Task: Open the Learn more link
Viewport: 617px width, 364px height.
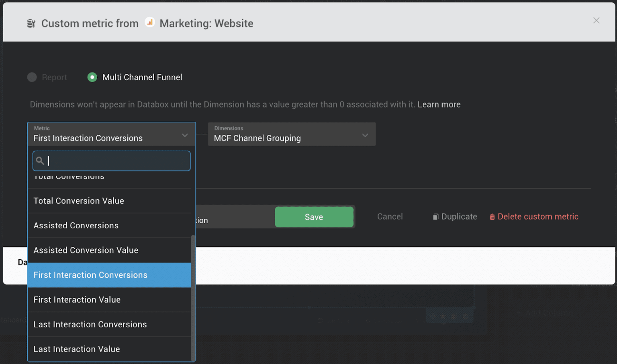Action: point(439,104)
